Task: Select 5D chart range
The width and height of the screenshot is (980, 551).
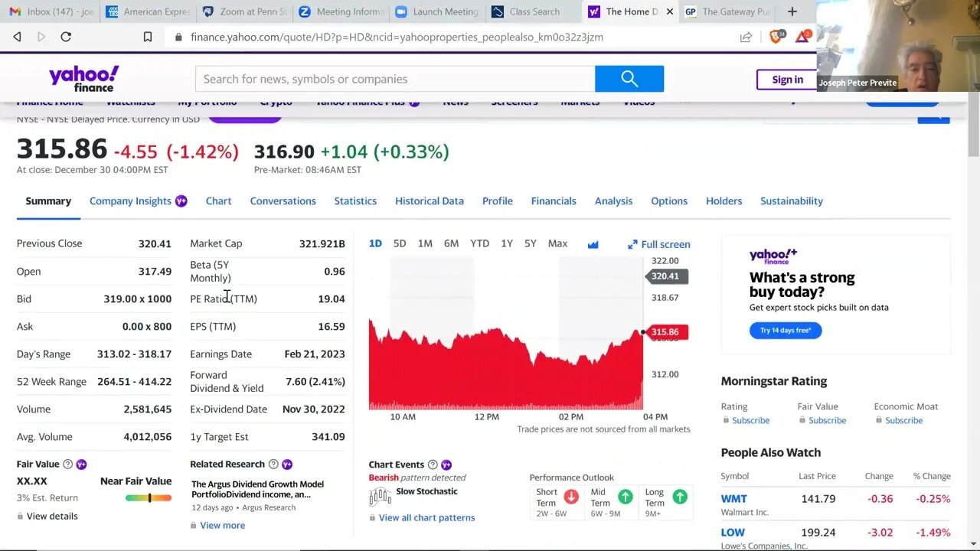Action: point(400,243)
